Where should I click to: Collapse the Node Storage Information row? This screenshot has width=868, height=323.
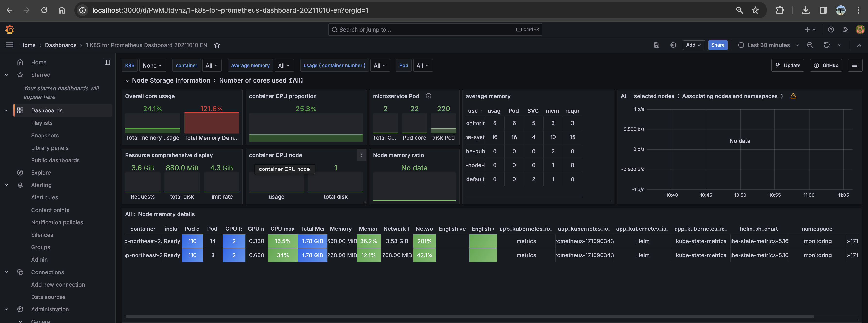127,80
